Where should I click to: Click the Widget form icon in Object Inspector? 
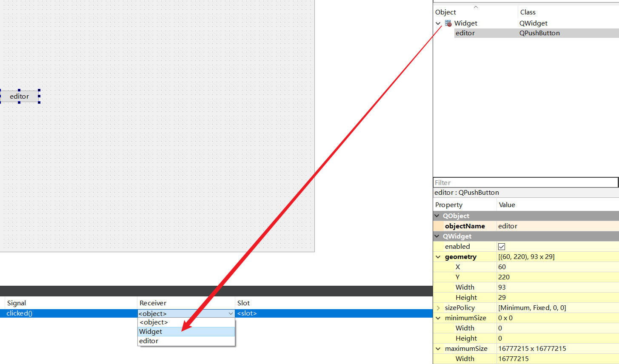[x=448, y=23]
